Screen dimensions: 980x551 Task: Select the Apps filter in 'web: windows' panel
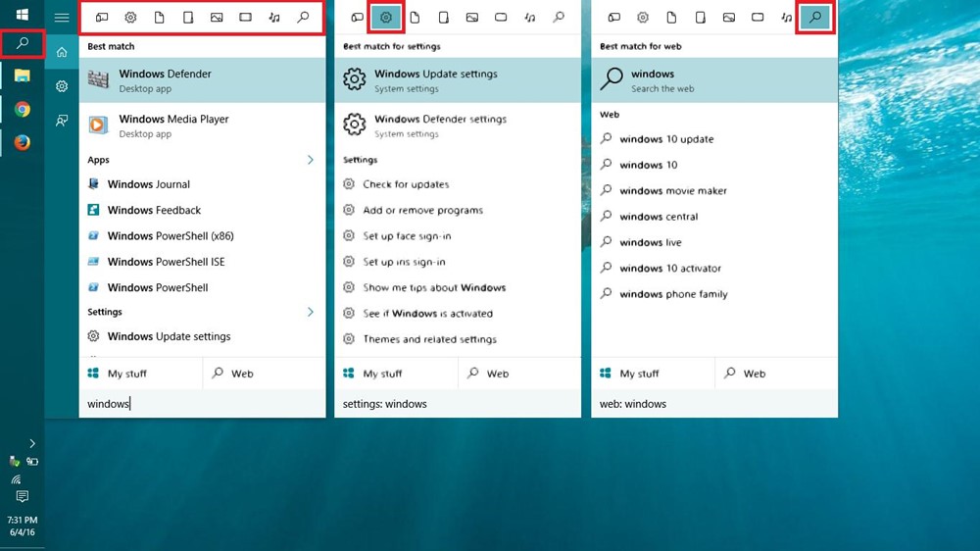[613, 18]
